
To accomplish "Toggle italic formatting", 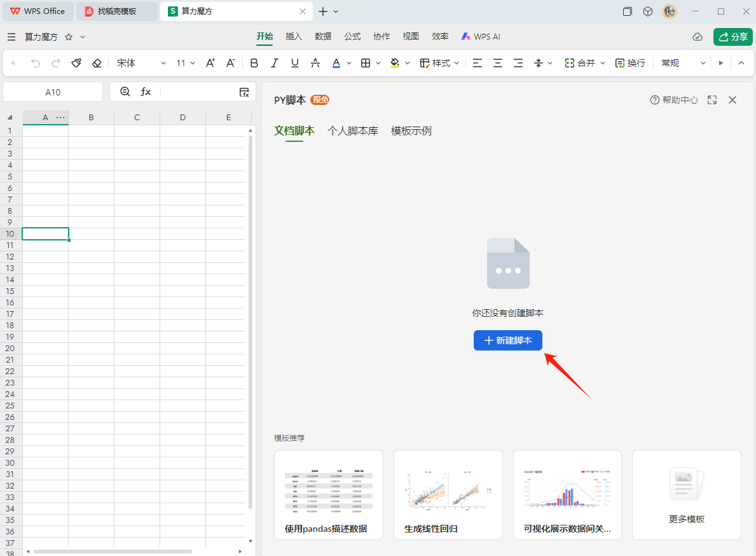I will click(x=275, y=63).
